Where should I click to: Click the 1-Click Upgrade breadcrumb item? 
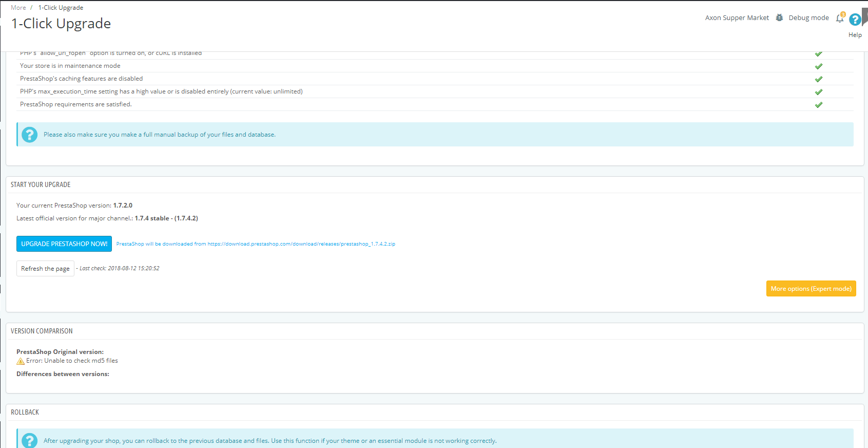pyautogui.click(x=61, y=8)
